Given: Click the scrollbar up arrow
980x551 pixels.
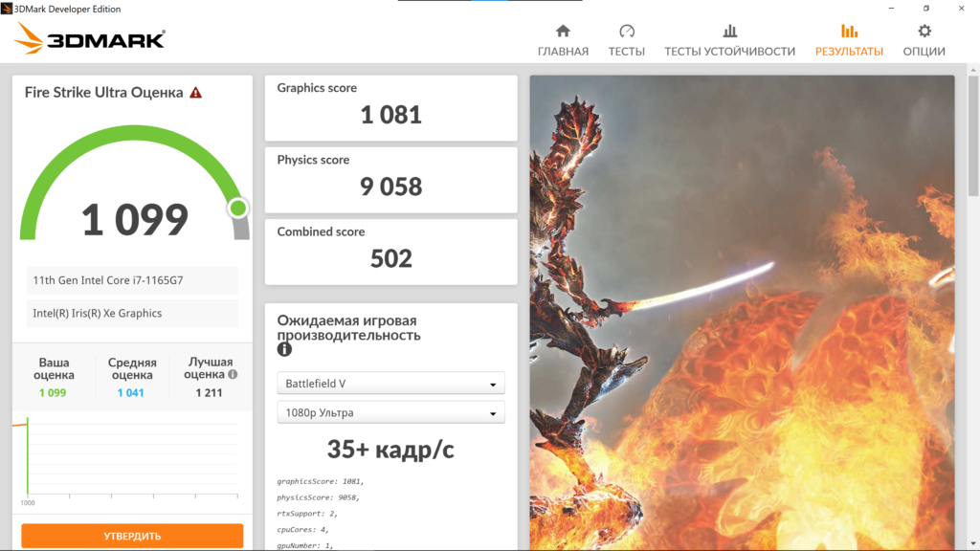Looking at the screenshot, I should 973,69.
